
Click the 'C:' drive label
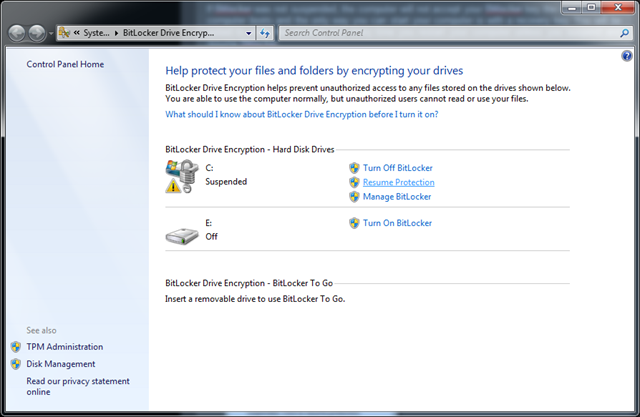coord(209,168)
